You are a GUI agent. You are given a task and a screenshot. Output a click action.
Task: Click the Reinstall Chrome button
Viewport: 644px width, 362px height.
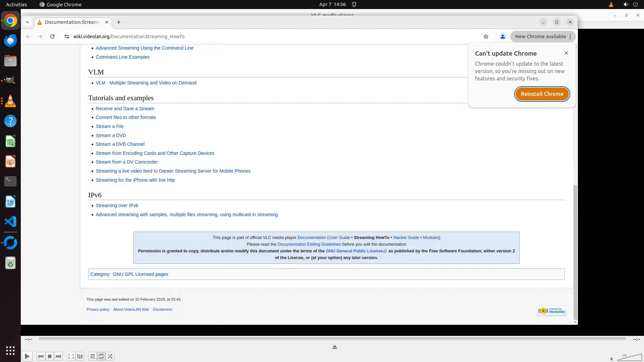point(542,94)
